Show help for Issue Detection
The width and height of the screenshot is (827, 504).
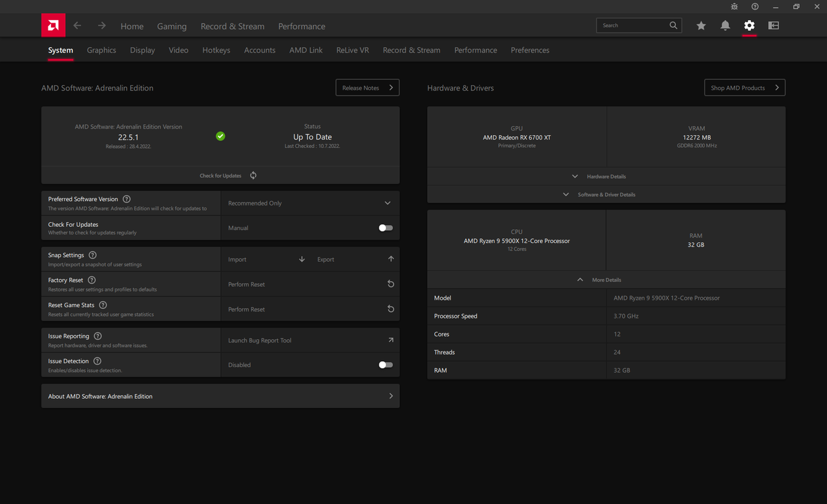point(97,361)
